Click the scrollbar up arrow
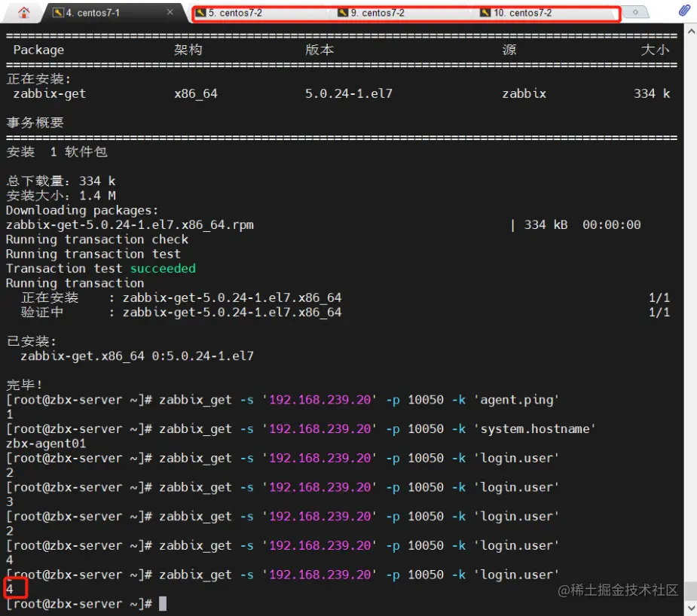697x616 pixels. 691,32
